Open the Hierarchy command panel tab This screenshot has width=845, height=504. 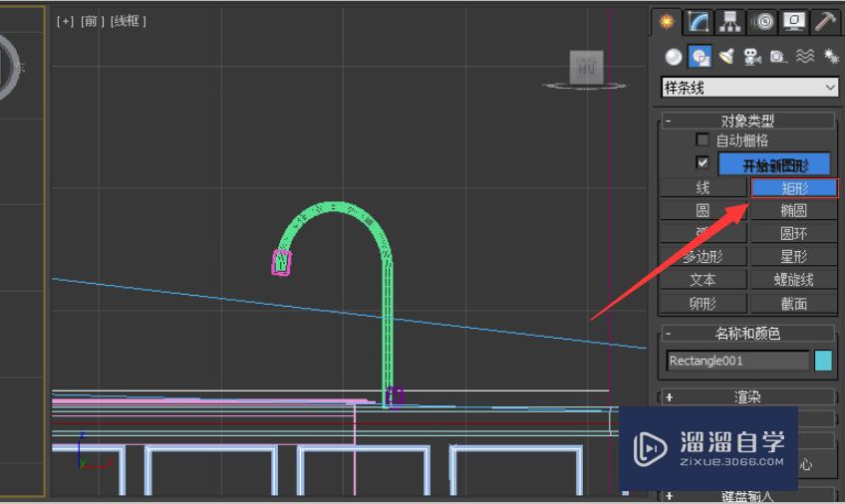(x=730, y=22)
